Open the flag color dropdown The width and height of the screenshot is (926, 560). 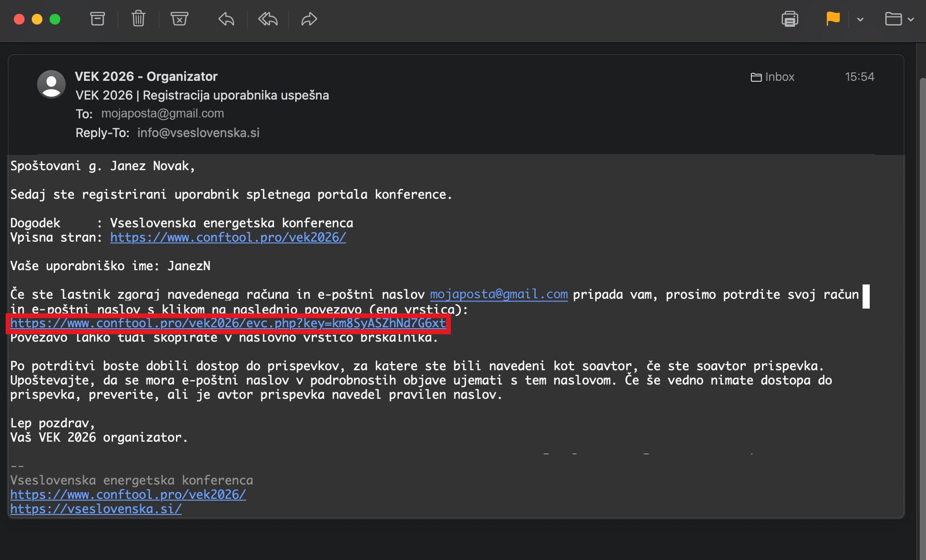(x=860, y=20)
